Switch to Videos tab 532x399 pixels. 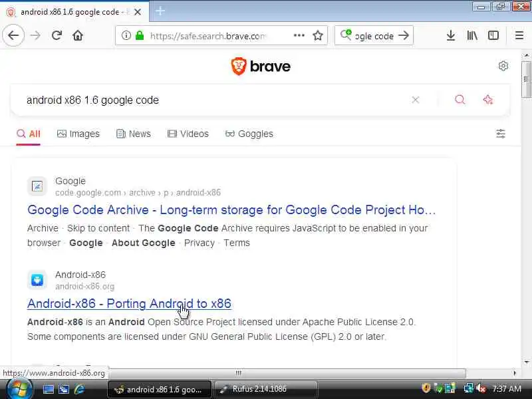[188, 134]
